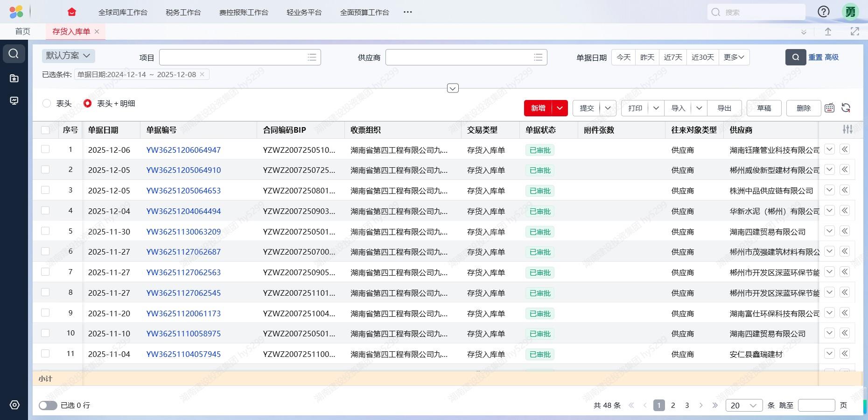This screenshot has width=868, height=420.
Task: Expand the 更多 date range dropdown
Action: [x=734, y=57]
